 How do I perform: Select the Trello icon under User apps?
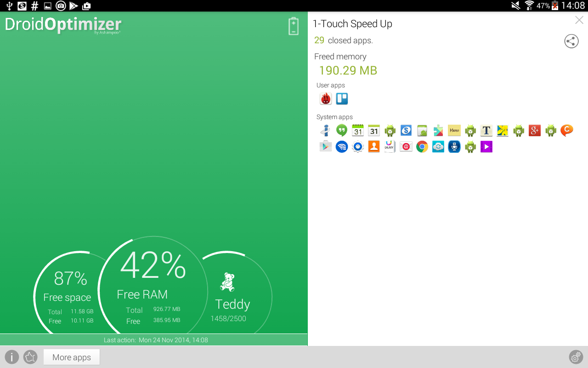click(x=342, y=98)
